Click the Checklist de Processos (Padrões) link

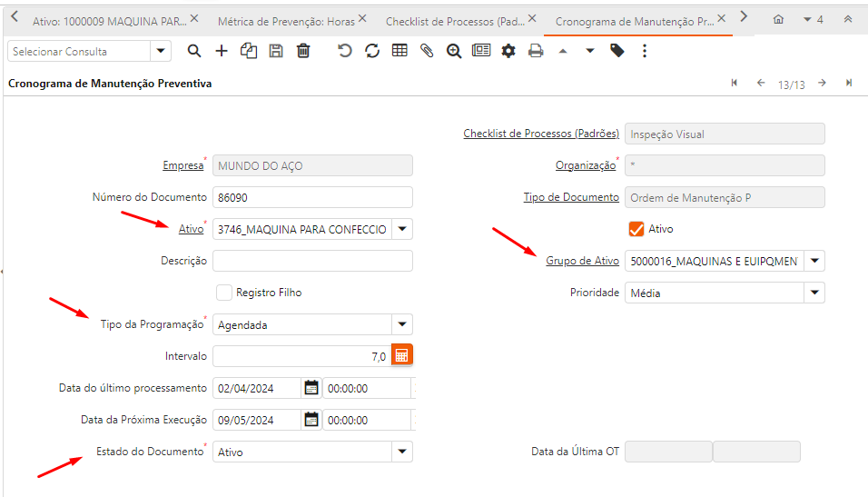click(541, 134)
